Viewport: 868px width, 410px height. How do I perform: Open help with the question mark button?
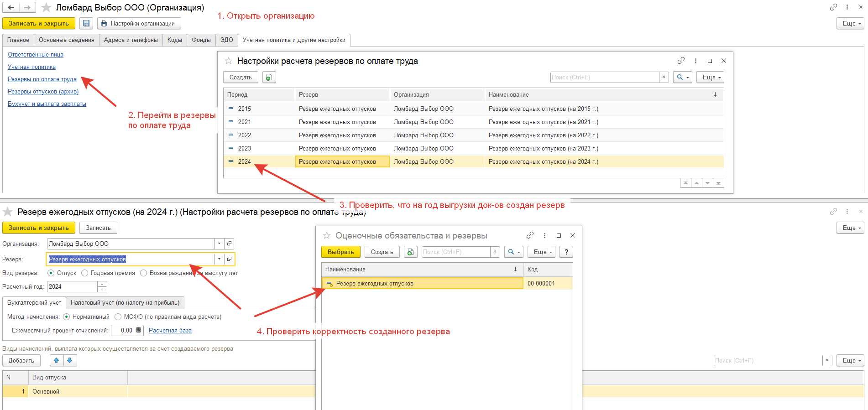(566, 252)
